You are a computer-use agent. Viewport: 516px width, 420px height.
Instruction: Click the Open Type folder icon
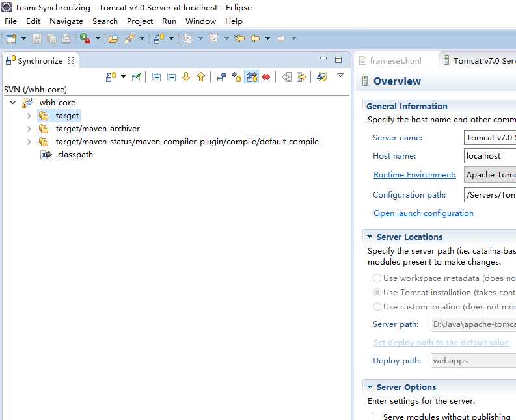[113, 39]
